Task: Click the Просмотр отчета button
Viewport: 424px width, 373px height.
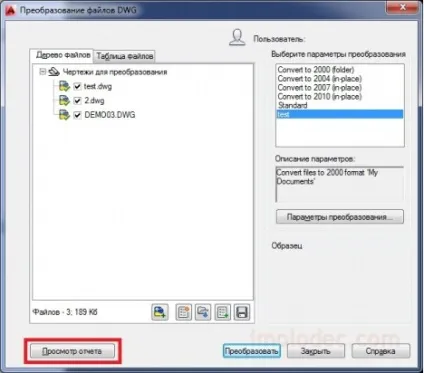Action: tap(72, 351)
